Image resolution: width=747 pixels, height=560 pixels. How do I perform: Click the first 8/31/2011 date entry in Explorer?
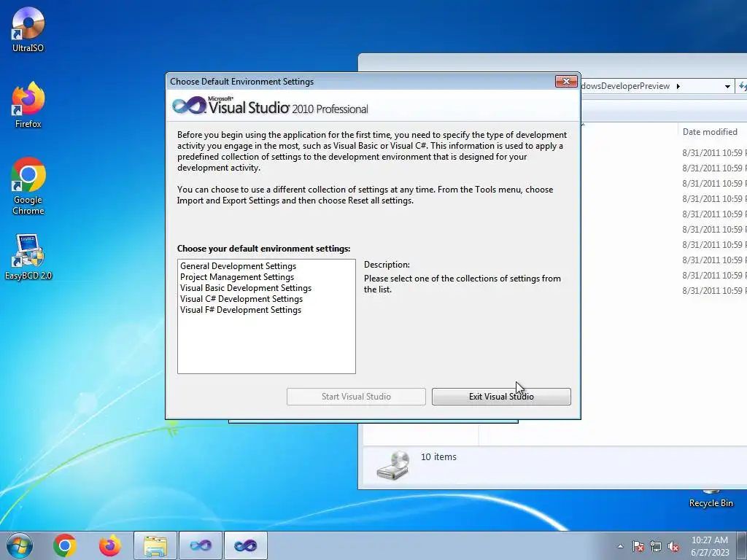(713, 153)
